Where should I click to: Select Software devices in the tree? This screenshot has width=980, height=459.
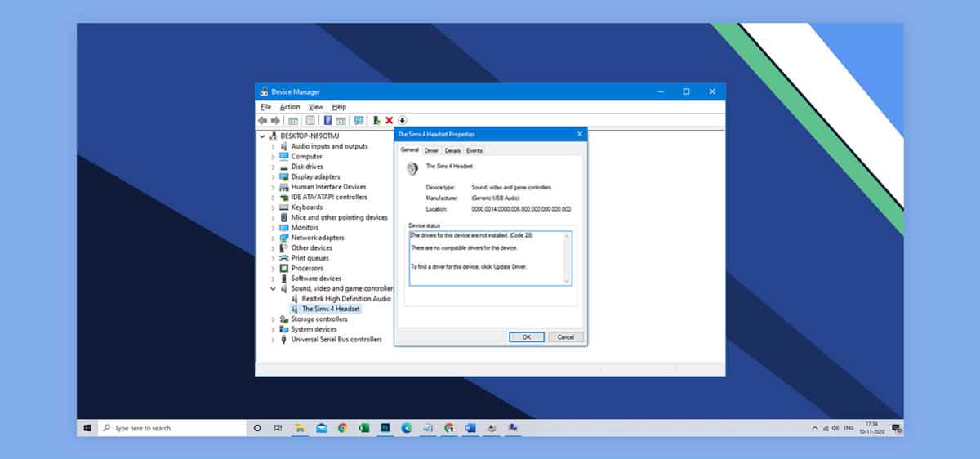coord(316,279)
